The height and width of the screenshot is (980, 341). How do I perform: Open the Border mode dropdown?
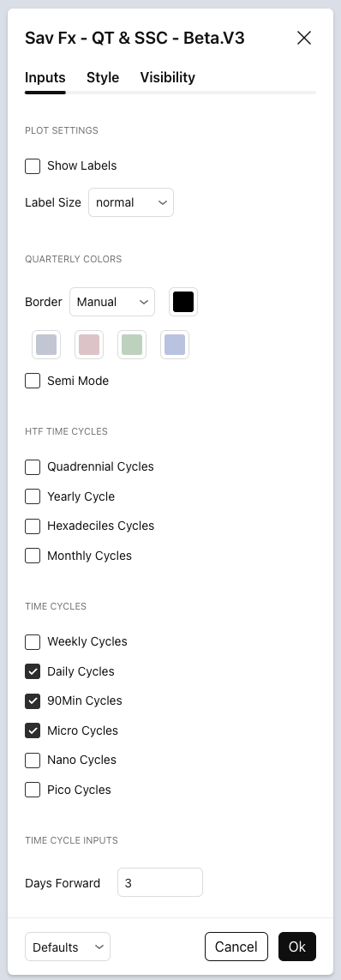point(112,302)
